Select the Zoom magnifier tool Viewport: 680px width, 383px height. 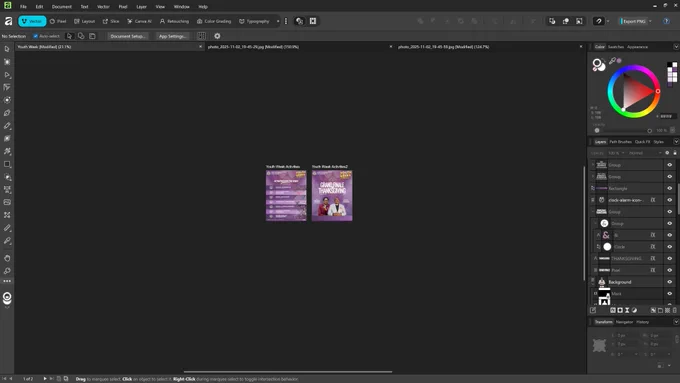7,271
